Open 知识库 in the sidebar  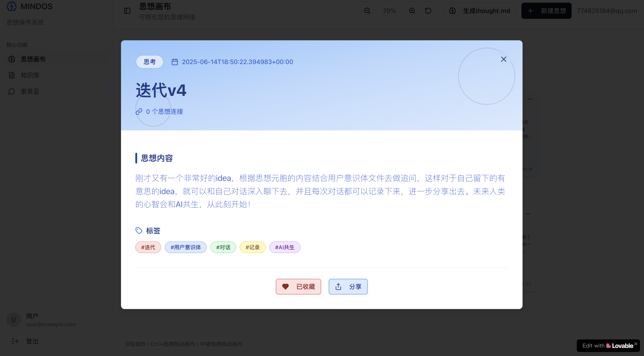click(57, 75)
